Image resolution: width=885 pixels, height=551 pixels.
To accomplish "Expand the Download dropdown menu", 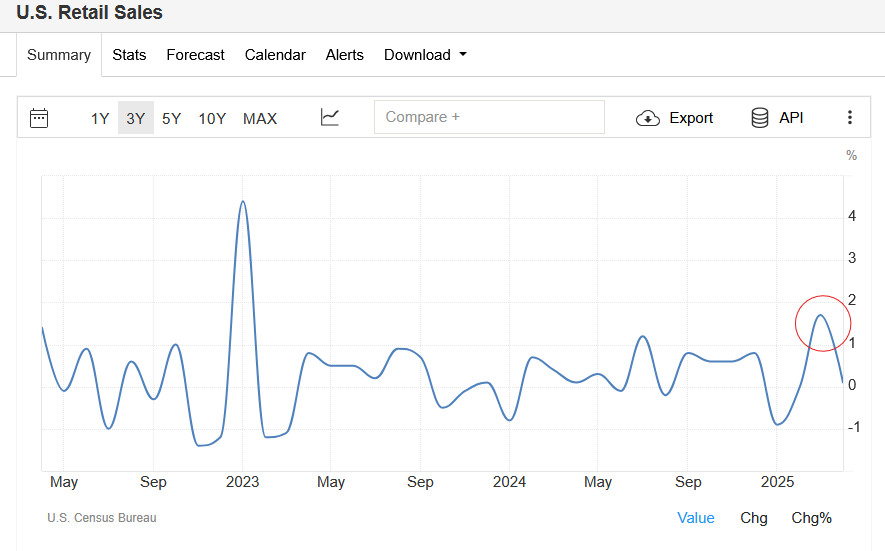I will pyautogui.click(x=425, y=55).
